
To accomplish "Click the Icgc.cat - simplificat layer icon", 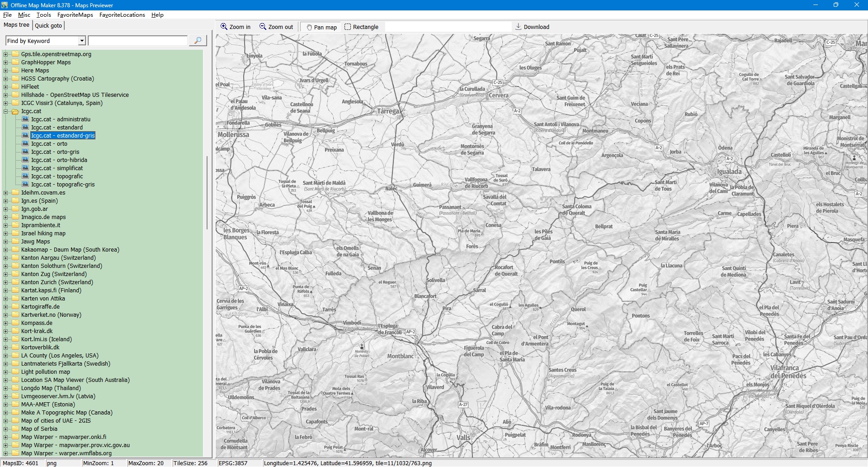I will (x=25, y=168).
